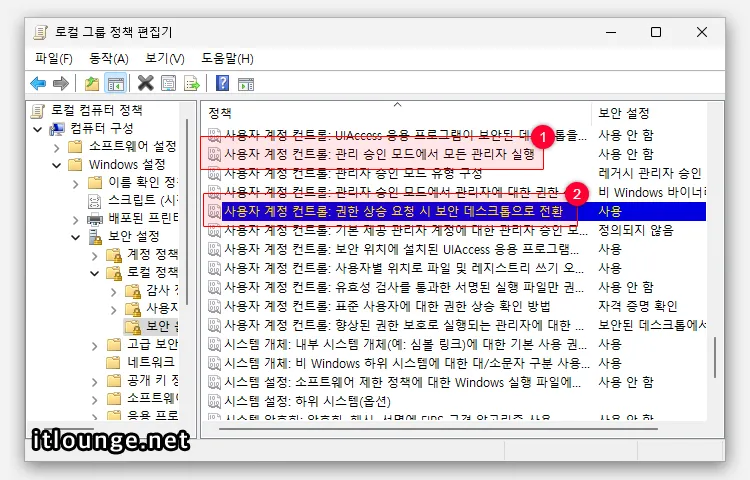Select policy 관리자 승인 모드 유형 구성

pos(353,173)
